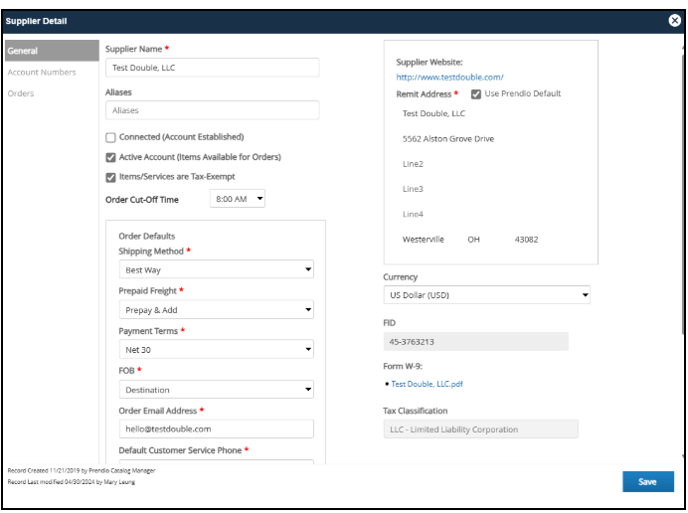Open the Order Cut-Off Time dropdown

(x=238, y=199)
